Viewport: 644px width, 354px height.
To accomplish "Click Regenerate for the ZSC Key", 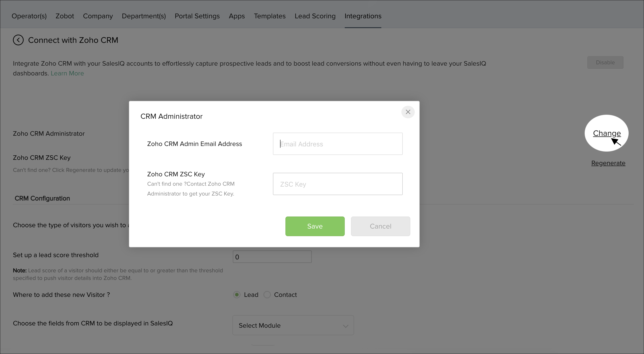I will tap(608, 163).
